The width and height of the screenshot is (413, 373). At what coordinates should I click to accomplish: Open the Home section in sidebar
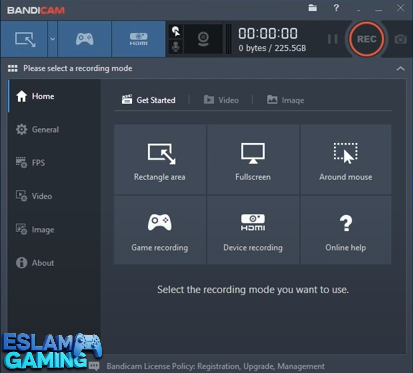pos(54,96)
